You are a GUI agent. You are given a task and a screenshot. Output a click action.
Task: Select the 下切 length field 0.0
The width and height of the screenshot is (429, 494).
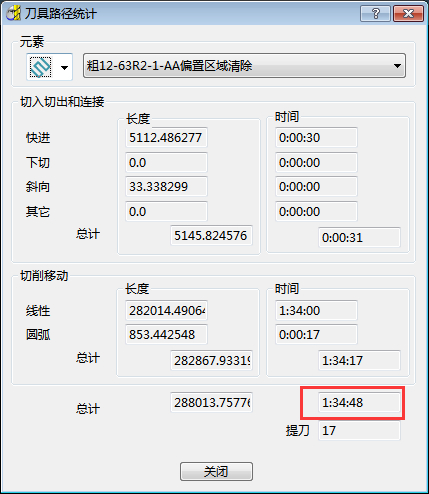pyautogui.click(x=166, y=162)
